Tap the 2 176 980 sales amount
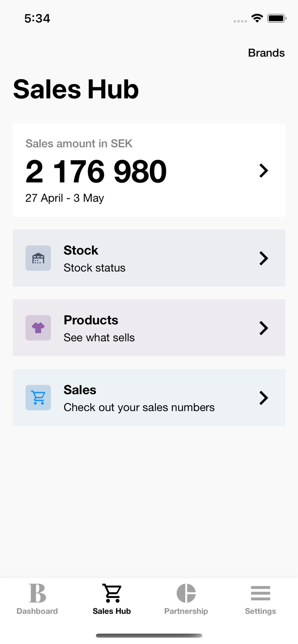This screenshot has width=298, height=644. click(96, 171)
